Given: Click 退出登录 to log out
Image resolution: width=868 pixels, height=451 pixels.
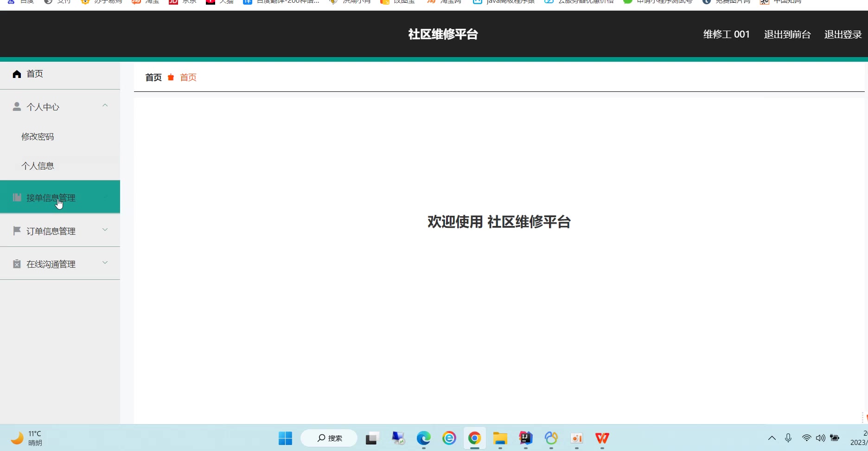Looking at the screenshot, I should pos(842,34).
